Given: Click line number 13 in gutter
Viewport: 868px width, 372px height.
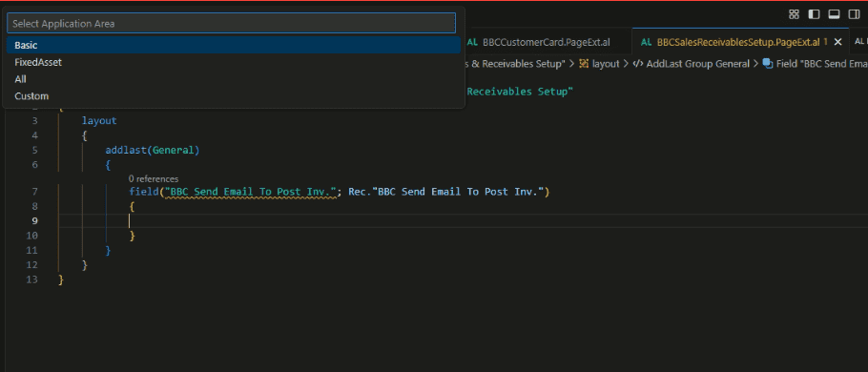Looking at the screenshot, I should pyautogui.click(x=33, y=279).
